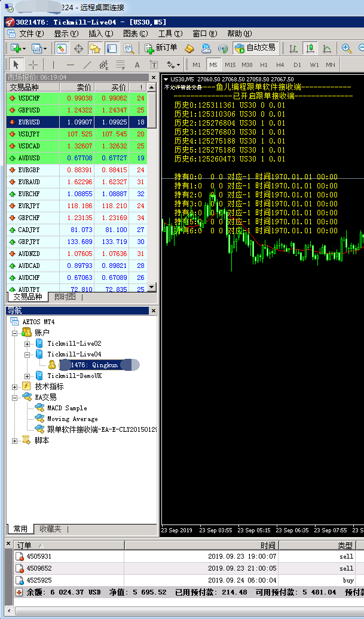Select the candlestick chart type icon

[x=310, y=48]
